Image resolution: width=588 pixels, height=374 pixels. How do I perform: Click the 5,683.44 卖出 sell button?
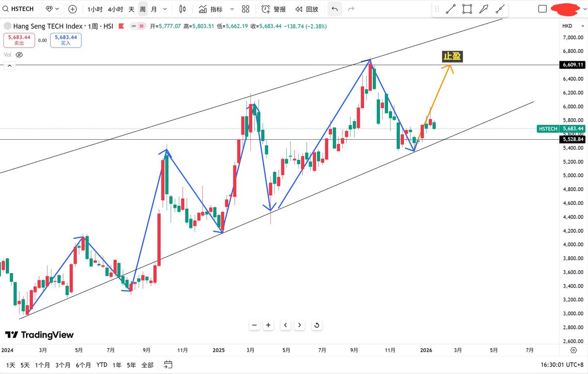click(19, 40)
